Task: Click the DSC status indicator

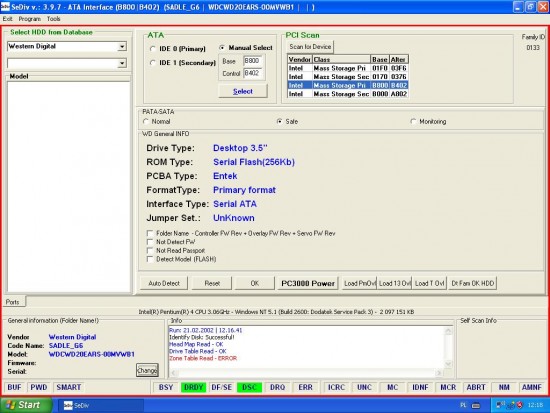Action: click(x=249, y=387)
